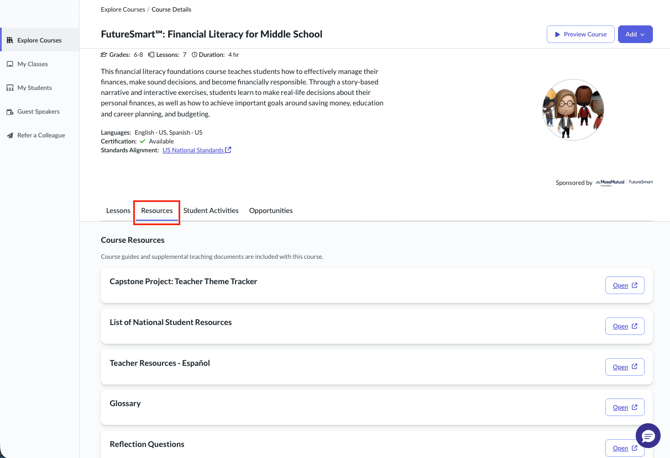Click the course characters thumbnail image
Screen dimensions: 670x458
coord(573,109)
